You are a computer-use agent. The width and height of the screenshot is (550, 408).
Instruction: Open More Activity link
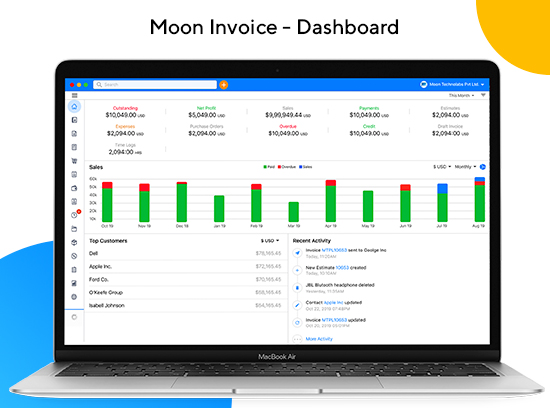tap(319, 339)
